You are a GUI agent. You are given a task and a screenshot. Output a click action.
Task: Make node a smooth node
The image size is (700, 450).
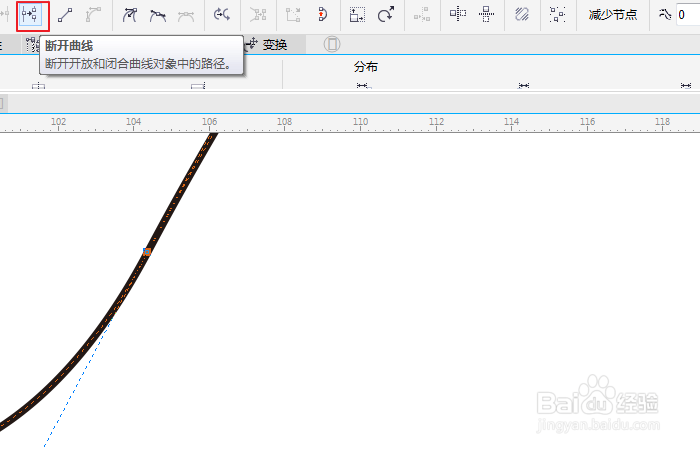(158, 15)
